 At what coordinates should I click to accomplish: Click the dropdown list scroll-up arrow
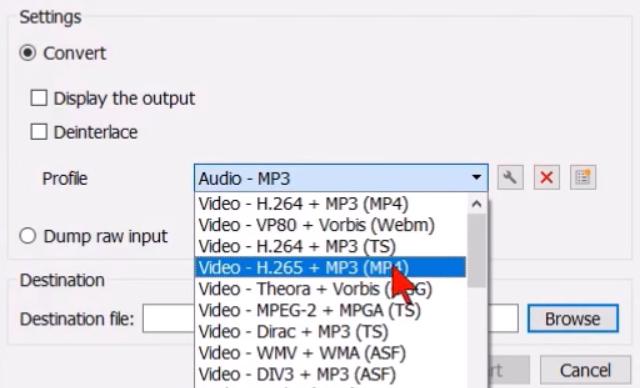[x=476, y=204]
